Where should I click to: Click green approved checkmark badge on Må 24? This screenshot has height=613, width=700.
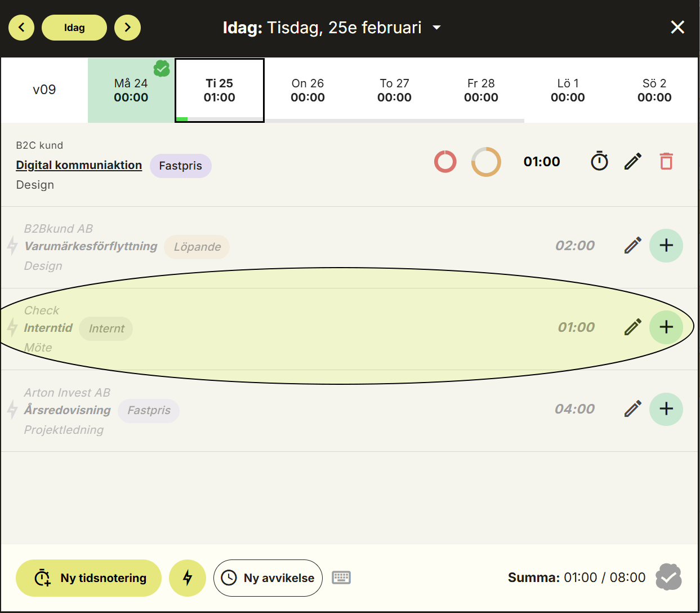coord(162,69)
